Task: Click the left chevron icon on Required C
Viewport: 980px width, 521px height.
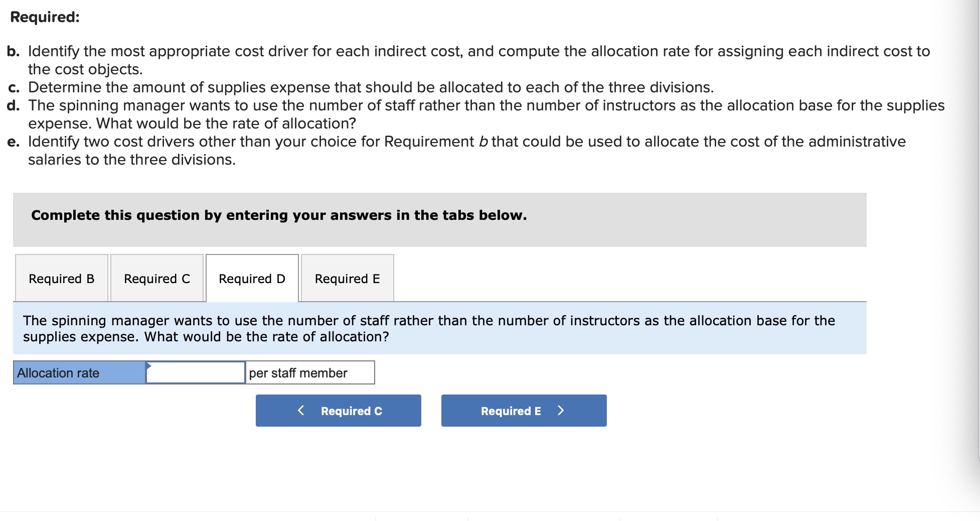Action: pyautogui.click(x=301, y=410)
